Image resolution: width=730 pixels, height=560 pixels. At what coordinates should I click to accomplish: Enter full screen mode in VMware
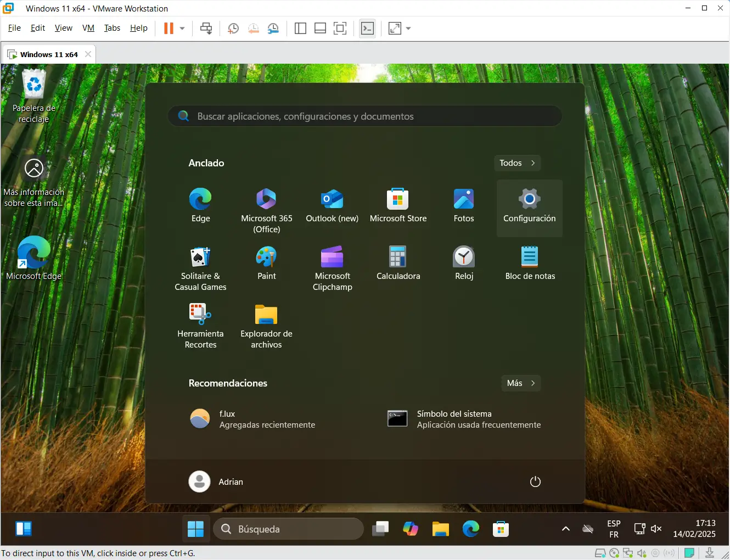click(x=340, y=28)
